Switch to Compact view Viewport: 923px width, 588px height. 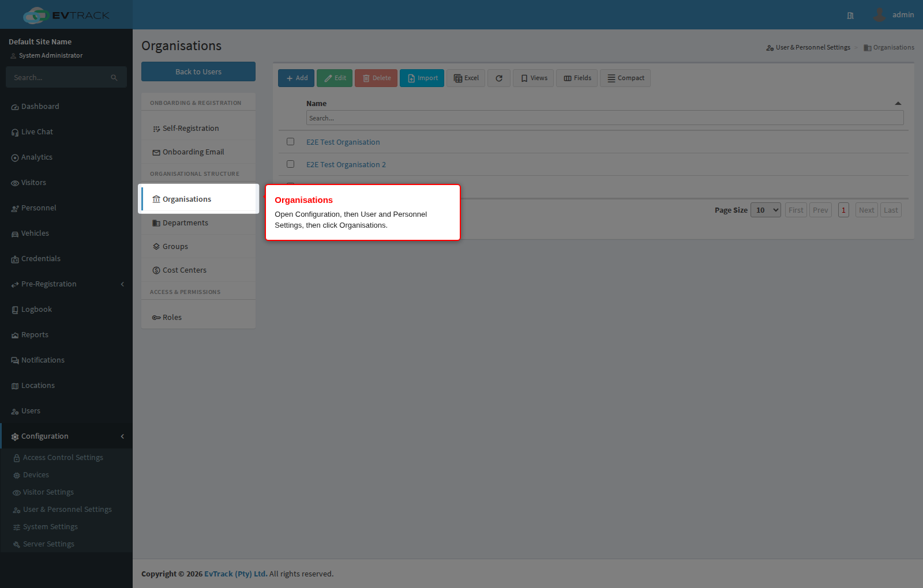tap(625, 78)
